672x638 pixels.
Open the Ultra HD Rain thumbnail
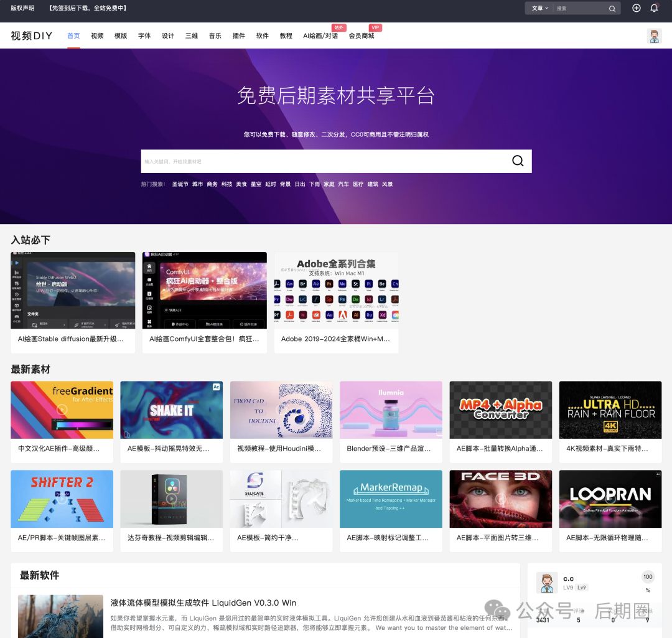(610, 410)
